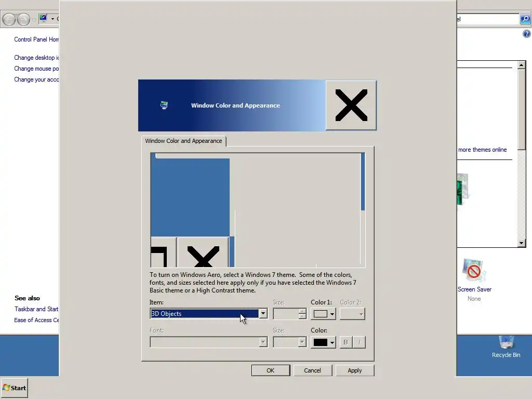Click the Recycle Bin desktop icon
The height and width of the screenshot is (399, 532).
point(506,342)
